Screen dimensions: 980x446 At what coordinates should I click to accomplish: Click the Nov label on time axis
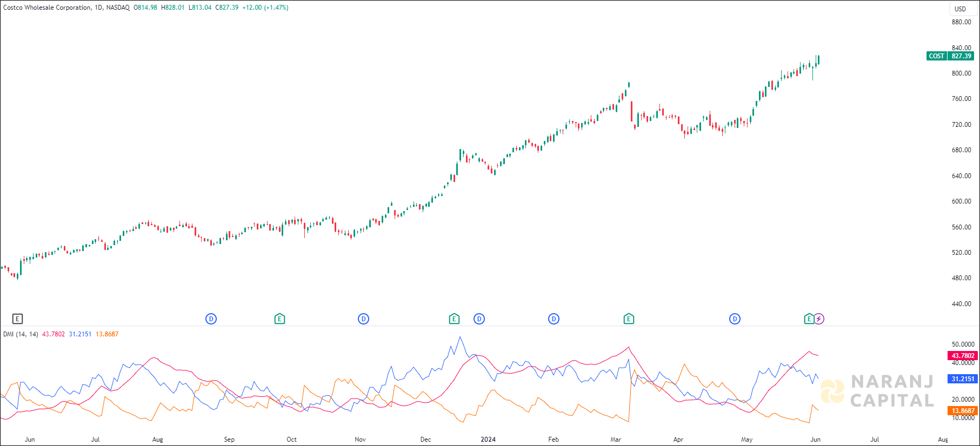click(360, 440)
